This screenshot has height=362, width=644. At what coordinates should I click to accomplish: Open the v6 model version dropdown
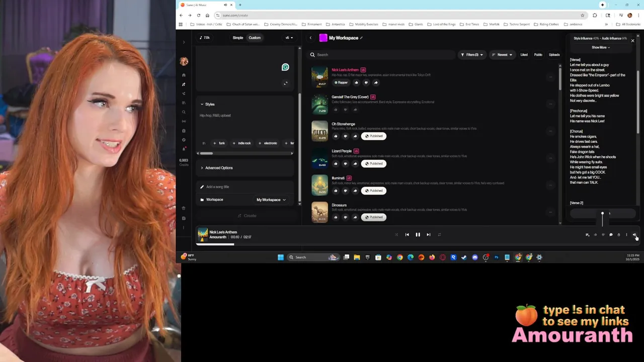(x=289, y=38)
